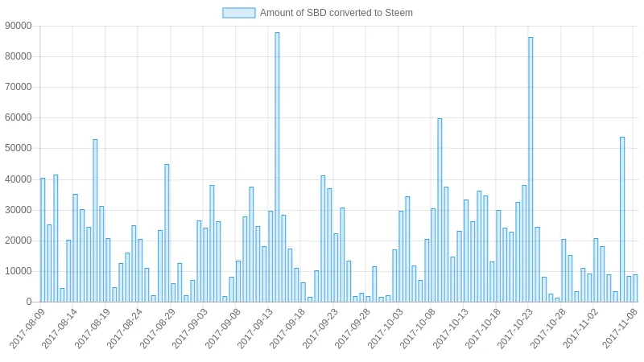Click the y-axis label 80000

pyautogui.click(x=19, y=56)
